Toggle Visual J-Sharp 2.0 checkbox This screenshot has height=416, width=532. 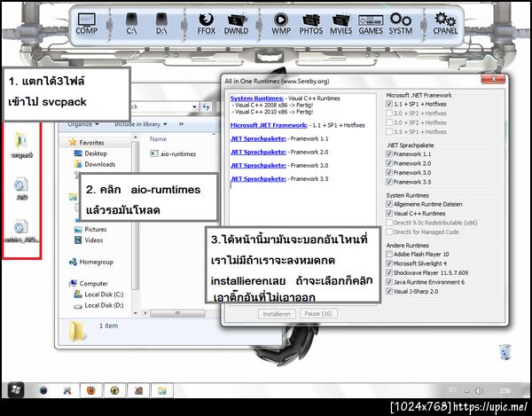pyautogui.click(x=389, y=291)
